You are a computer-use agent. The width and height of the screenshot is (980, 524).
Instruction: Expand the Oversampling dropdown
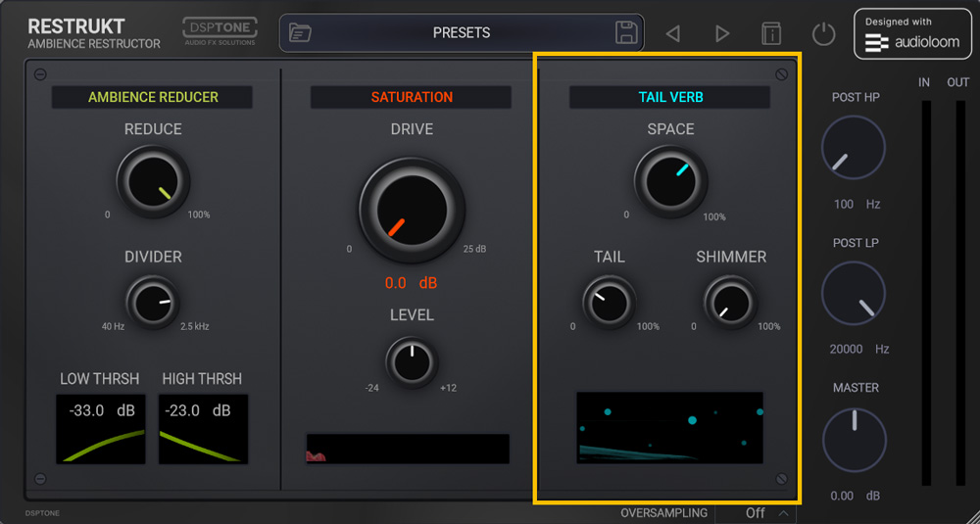(x=783, y=513)
